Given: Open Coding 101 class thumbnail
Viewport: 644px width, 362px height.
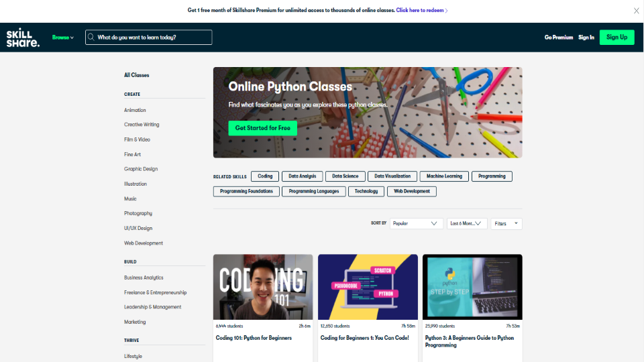Looking at the screenshot, I should coord(263,287).
